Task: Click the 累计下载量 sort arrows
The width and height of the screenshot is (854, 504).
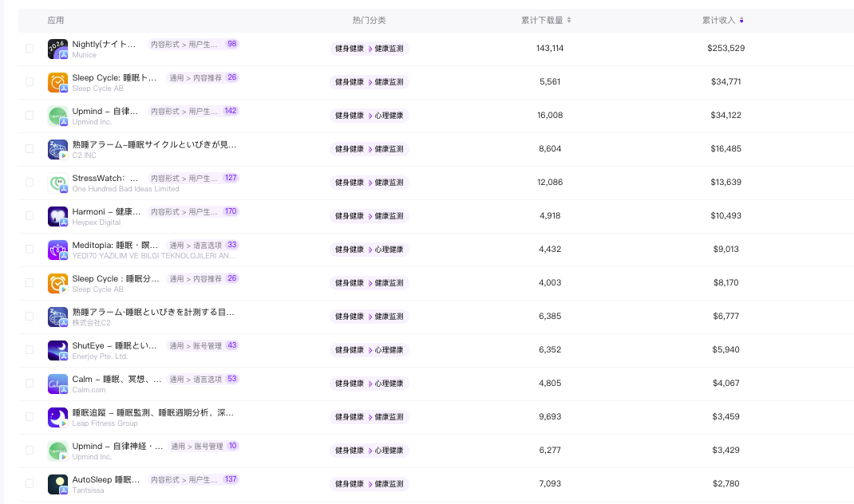Action: pos(568,21)
